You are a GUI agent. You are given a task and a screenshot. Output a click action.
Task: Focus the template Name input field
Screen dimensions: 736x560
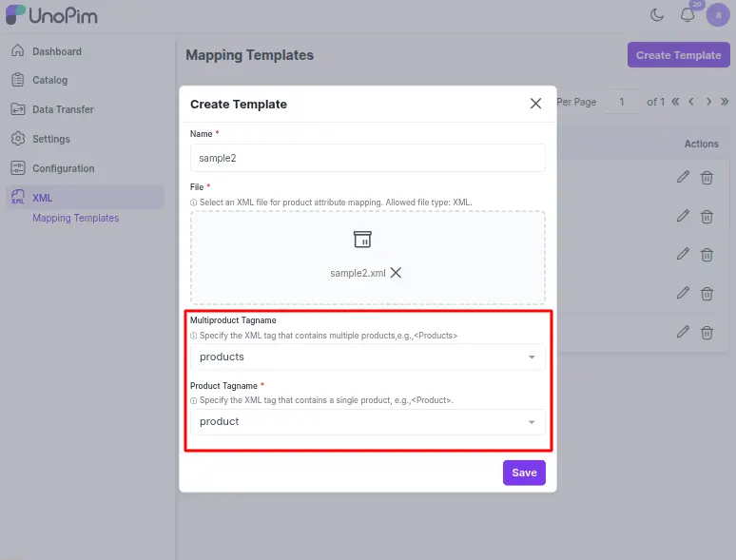tap(367, 158)
